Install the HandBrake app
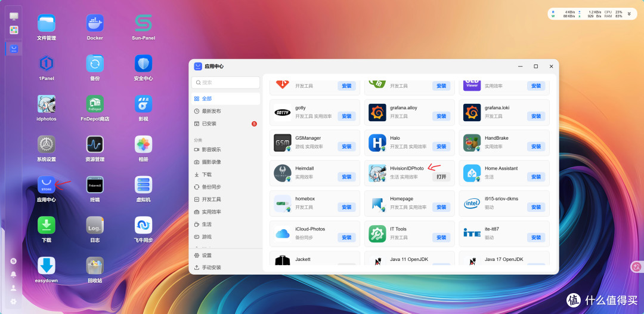644x314 pixels. (x=536, y=146)
